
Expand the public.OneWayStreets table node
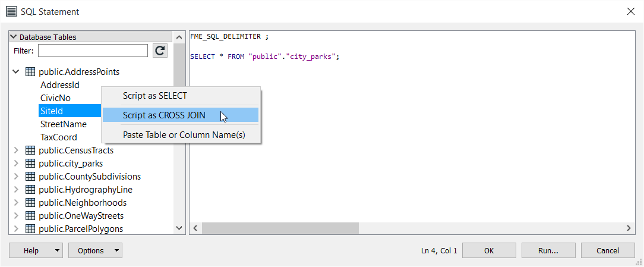16,216
